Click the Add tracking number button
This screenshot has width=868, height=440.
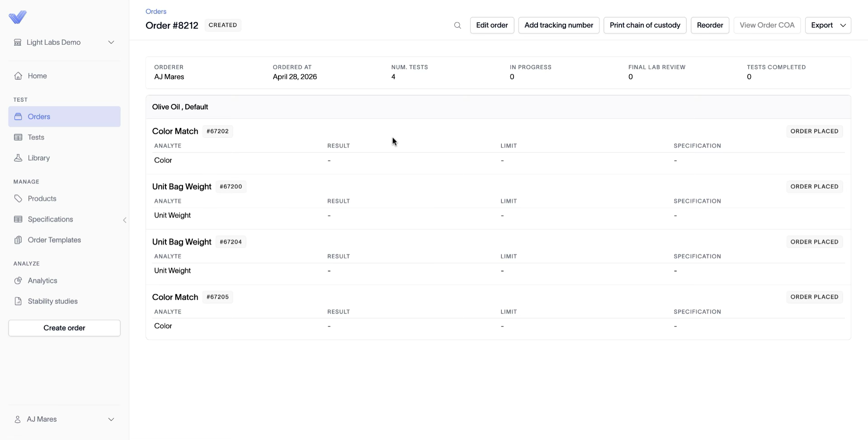click(559, 25)
